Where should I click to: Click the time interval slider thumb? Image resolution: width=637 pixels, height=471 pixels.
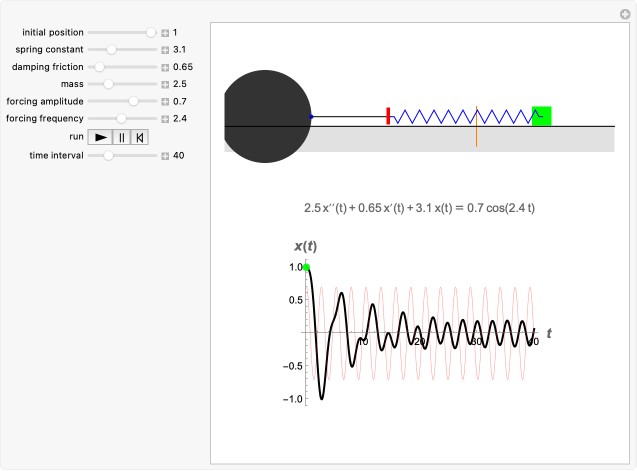(108, 155)
